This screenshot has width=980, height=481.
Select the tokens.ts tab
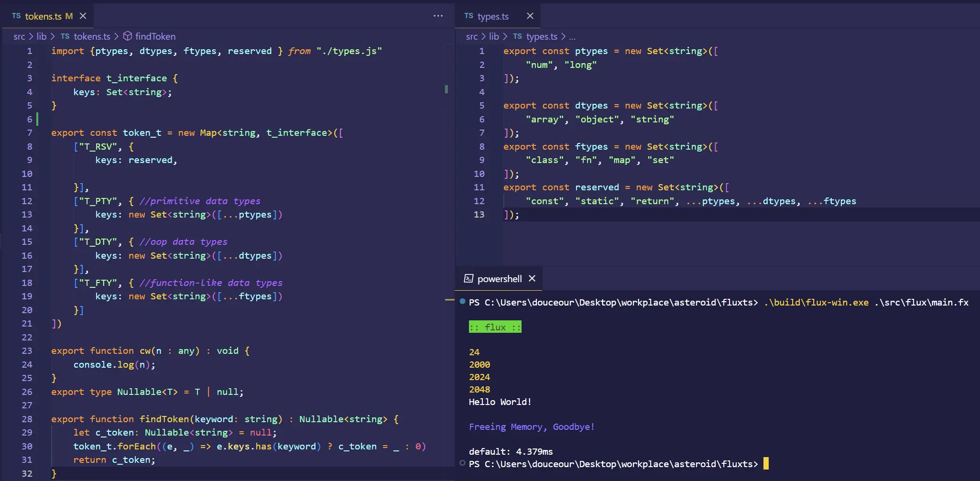[x=48, y=16]
